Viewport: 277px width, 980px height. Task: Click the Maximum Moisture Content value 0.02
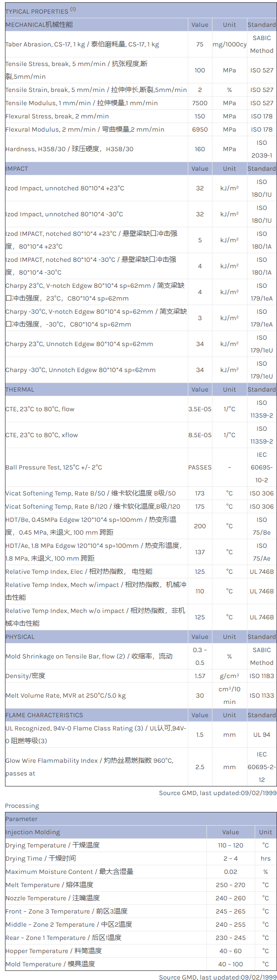[x=231, y=872]
